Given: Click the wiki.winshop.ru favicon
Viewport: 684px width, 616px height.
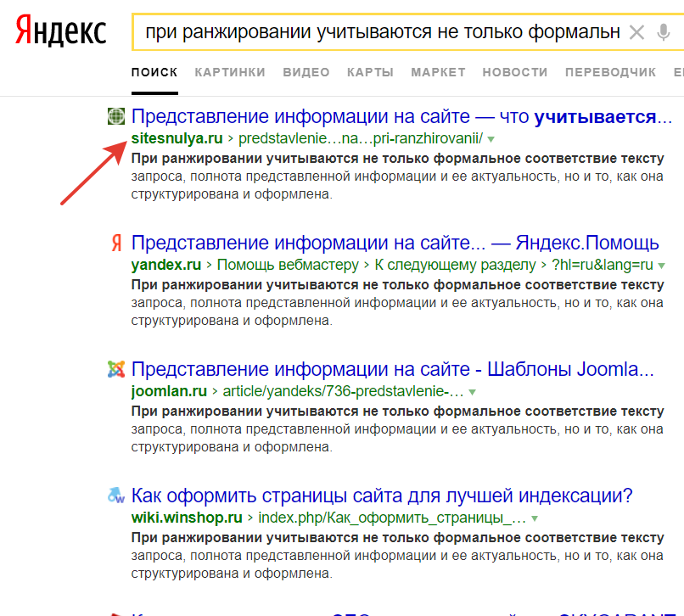Looking at the screenshot, I should (x=116, y=496).
